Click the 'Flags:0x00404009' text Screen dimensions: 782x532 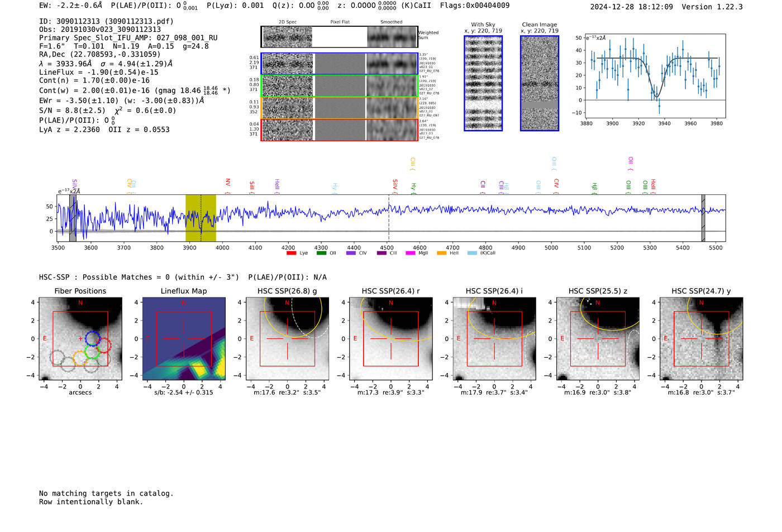(475, 6)
